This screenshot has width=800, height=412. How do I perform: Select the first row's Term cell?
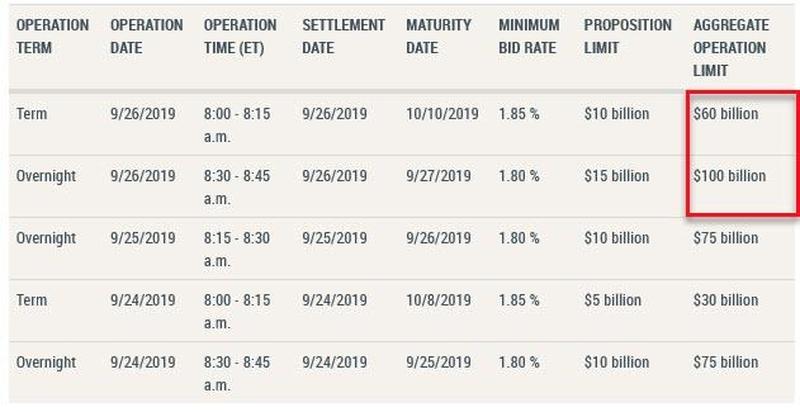tap(32, 114)
